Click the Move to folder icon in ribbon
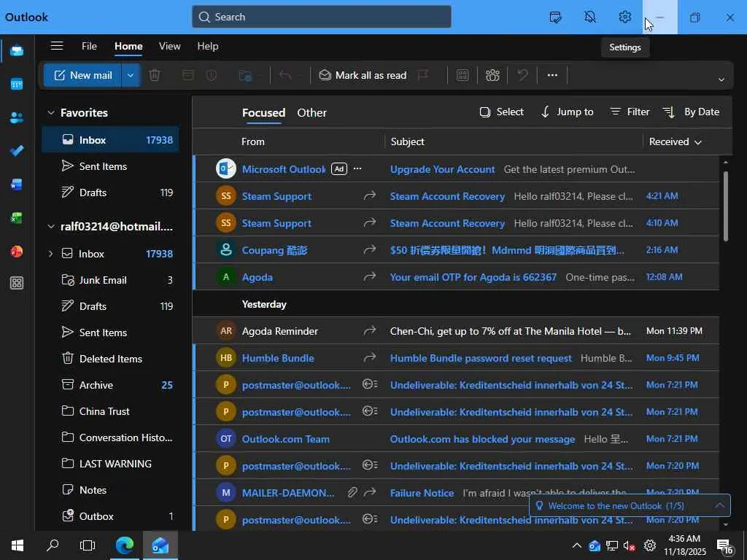The width and height of the screenshot is (747, 560). pos(245,75)
